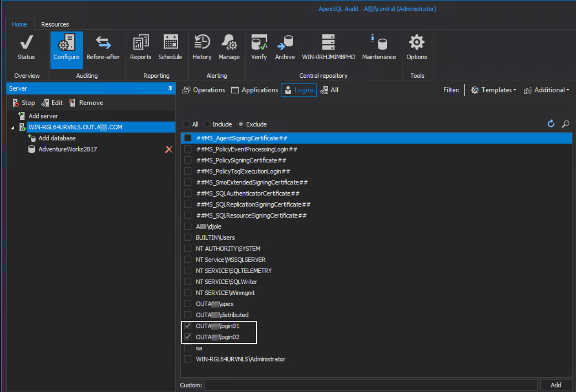Click the Stop server button
Image resolution: width=576 pixels, height=392 pixels.
click(23, 103)
